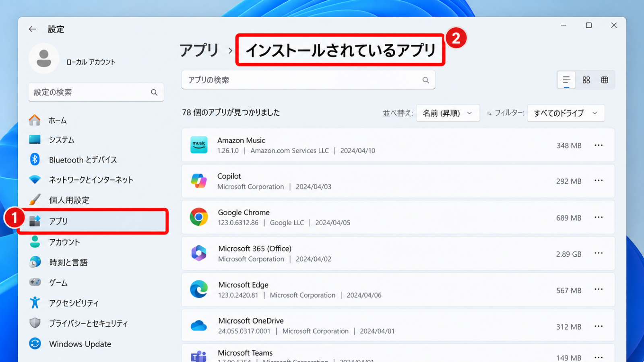
Task: Click the Apps sidebar icon
Action: [x=35, y=221]
